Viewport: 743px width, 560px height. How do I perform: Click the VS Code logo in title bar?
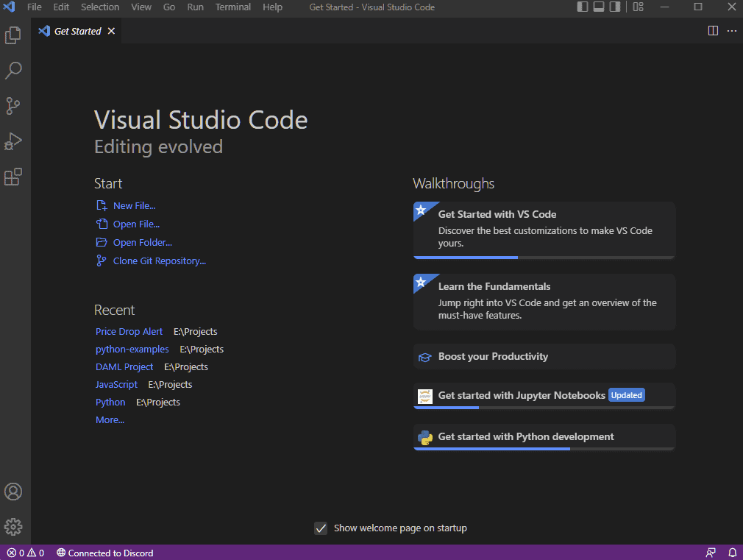pos(10,7)
